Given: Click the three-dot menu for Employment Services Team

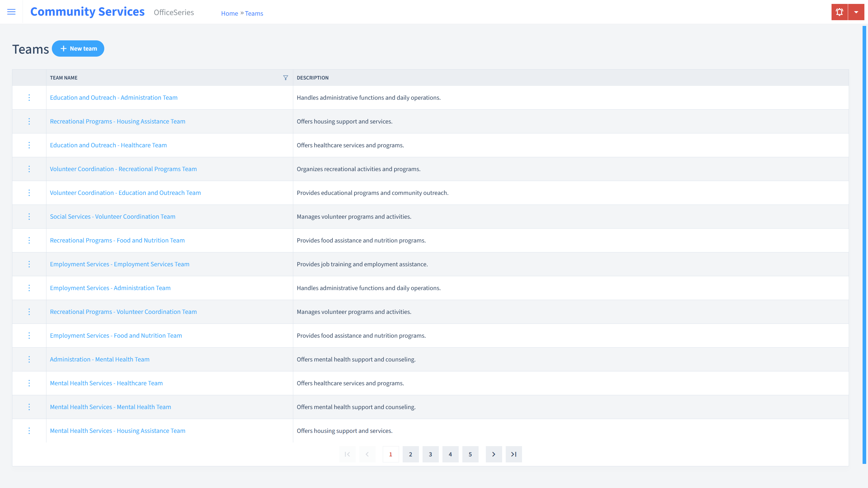Looking at the screenshot, I should (29, 264).
